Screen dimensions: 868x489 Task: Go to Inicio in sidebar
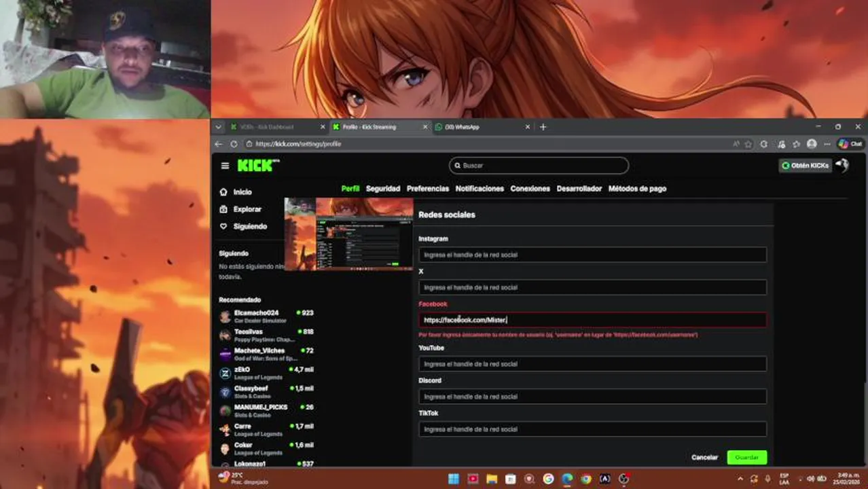236,192
